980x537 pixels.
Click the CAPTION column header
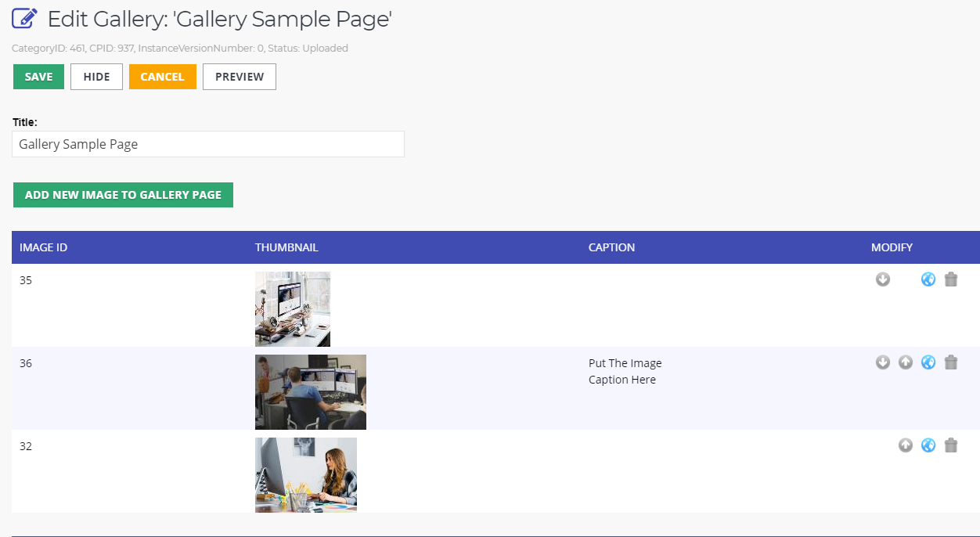[611, 247]
